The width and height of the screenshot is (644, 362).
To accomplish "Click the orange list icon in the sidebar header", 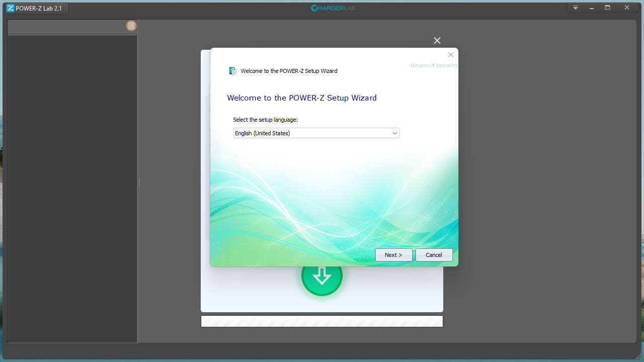I will point(131,26).
